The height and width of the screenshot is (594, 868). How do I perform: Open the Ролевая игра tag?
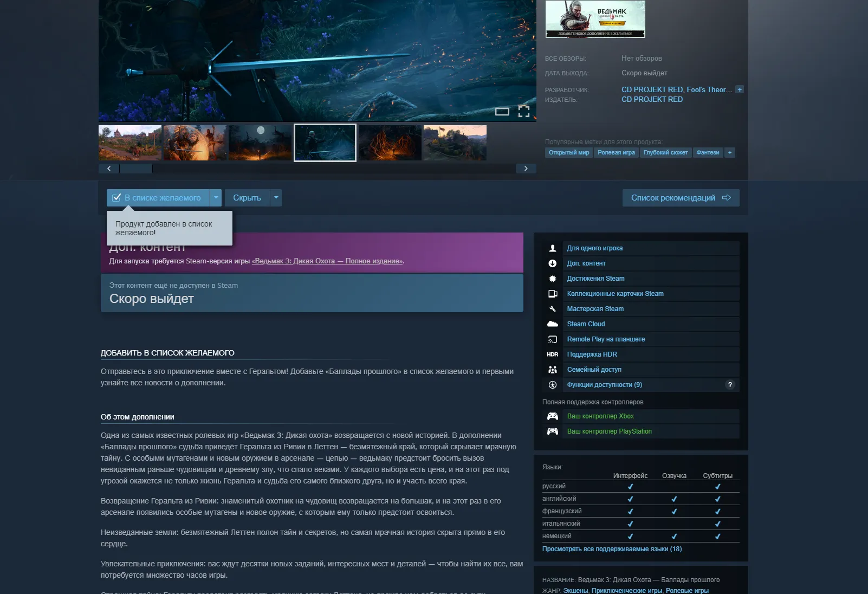pos(616,153)
